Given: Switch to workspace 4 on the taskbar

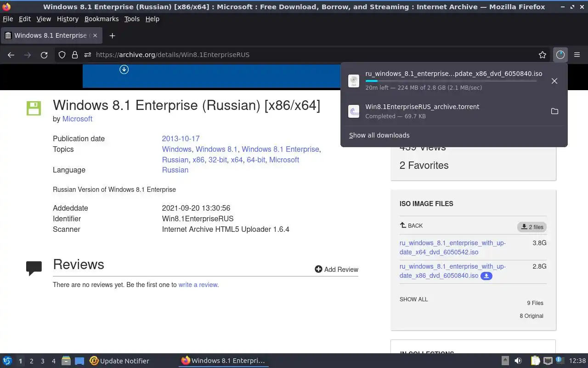Looking at the screenshot, I should pos(53,361).
